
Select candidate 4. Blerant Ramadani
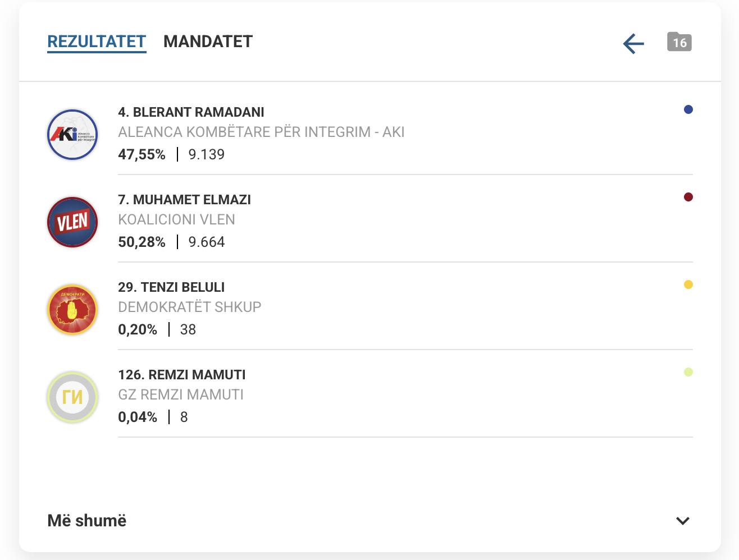(191, 112)
